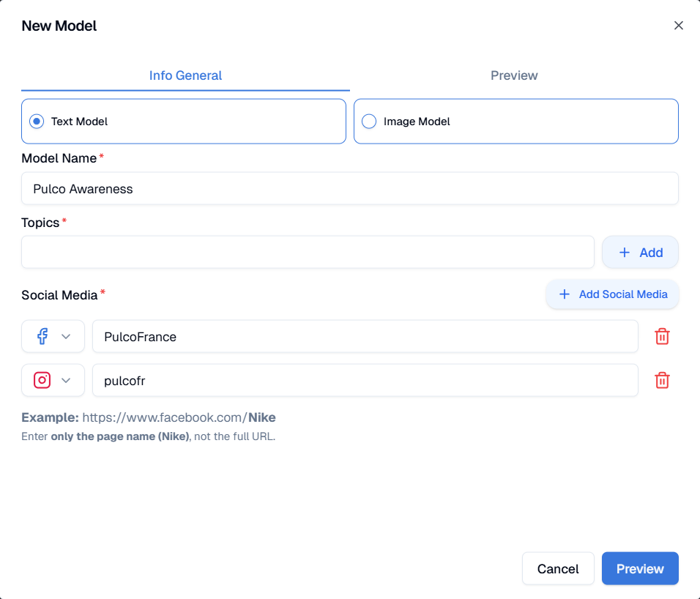Click the blue Preview button

point(640,568)
